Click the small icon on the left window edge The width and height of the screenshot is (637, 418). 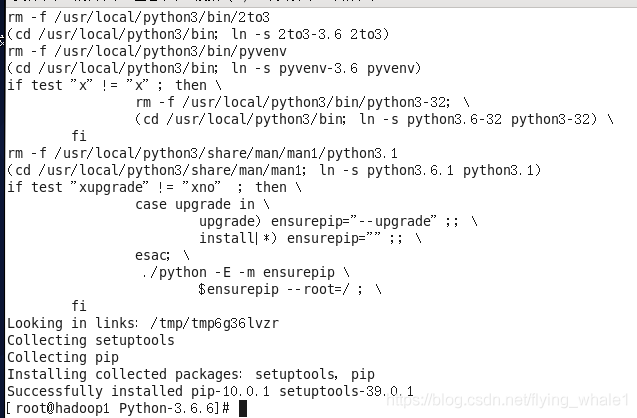(x=2, y=40)
